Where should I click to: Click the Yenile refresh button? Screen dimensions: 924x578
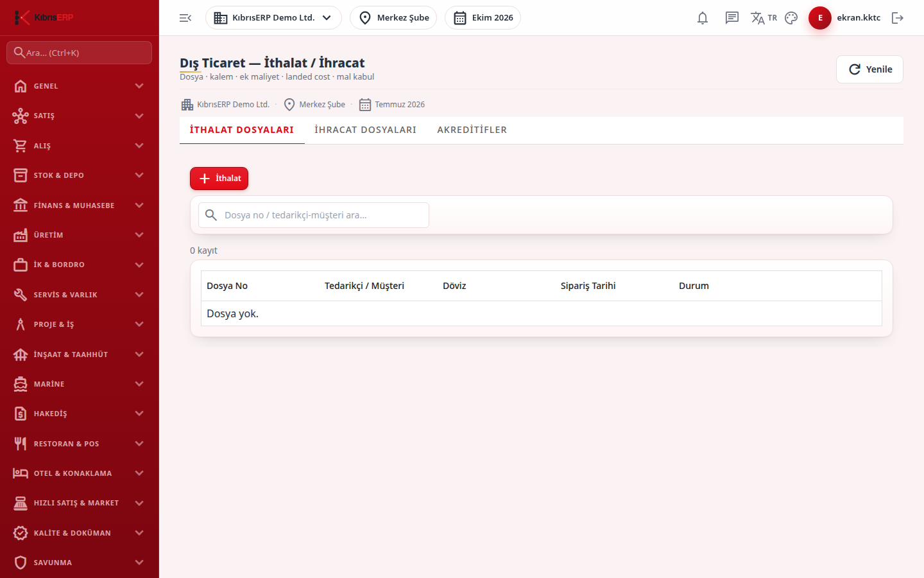(869, 69)
